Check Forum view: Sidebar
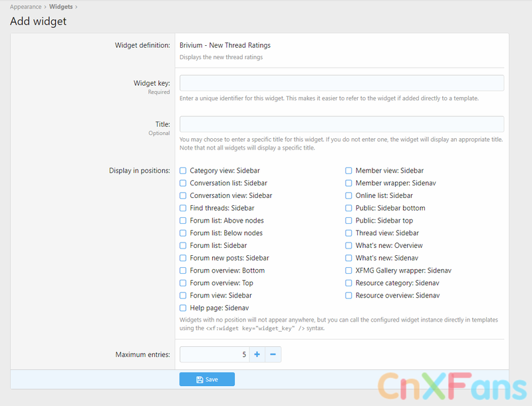 [x=183, y=296]
